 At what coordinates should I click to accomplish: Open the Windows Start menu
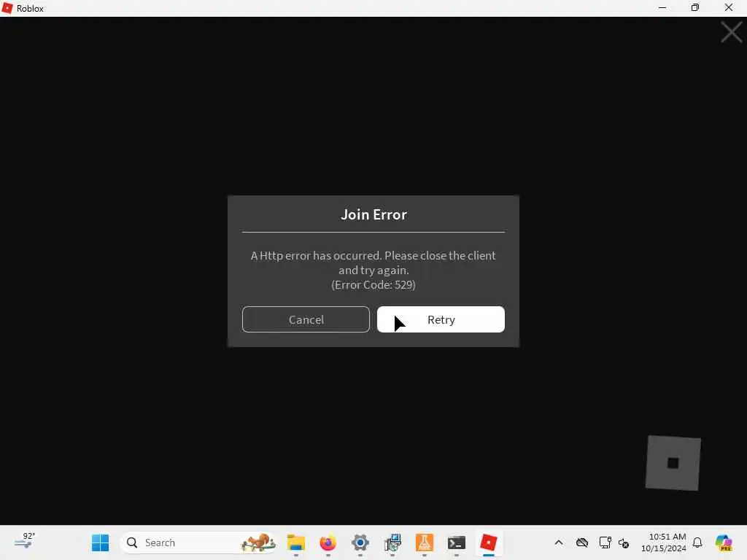[x=100, y=542]
